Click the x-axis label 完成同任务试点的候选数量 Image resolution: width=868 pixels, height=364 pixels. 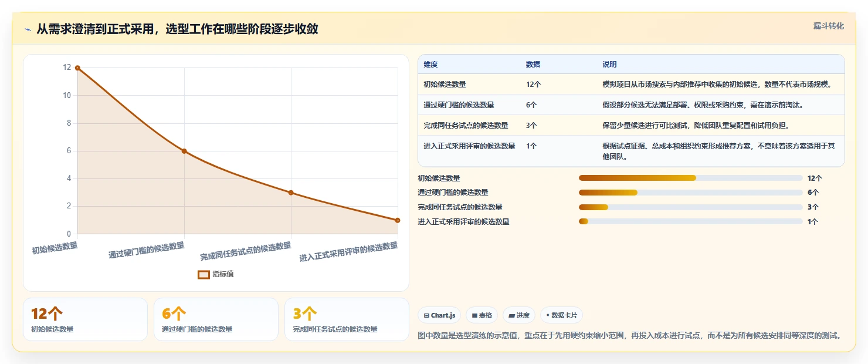pos(246,251)
